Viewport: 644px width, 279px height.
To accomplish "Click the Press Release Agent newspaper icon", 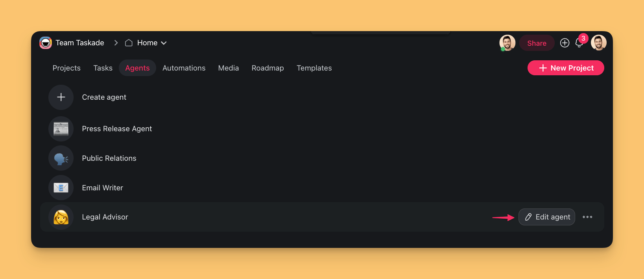I will tap(61, 129).
